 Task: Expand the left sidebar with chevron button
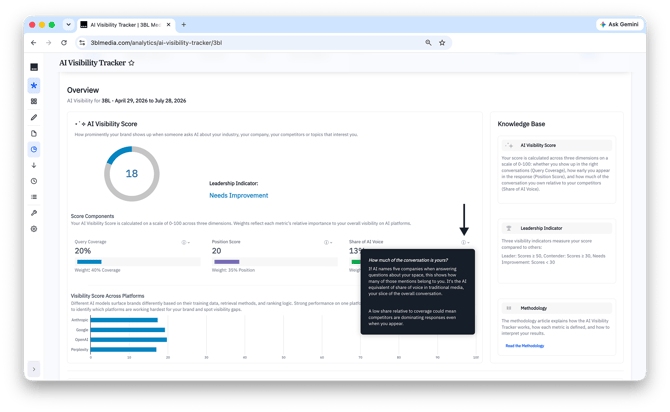click(x=34, y=369)
